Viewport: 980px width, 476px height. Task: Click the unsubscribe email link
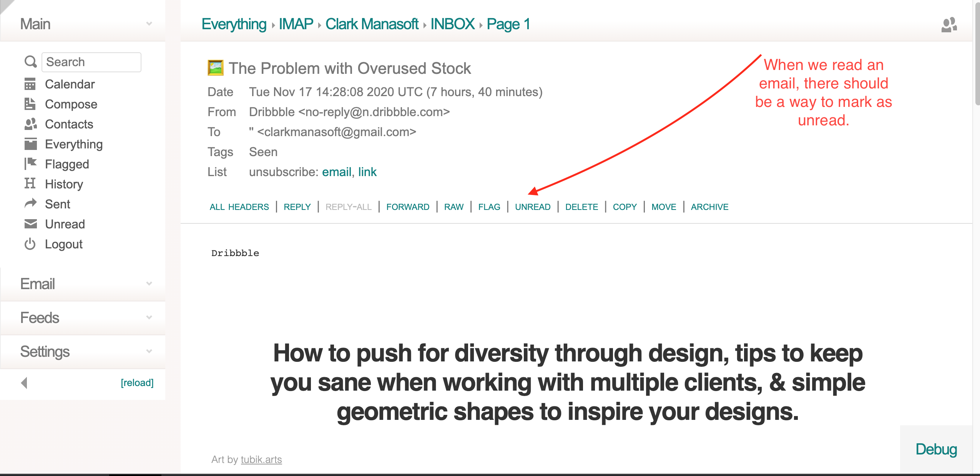pyautogui.click(x=336, y=172)
